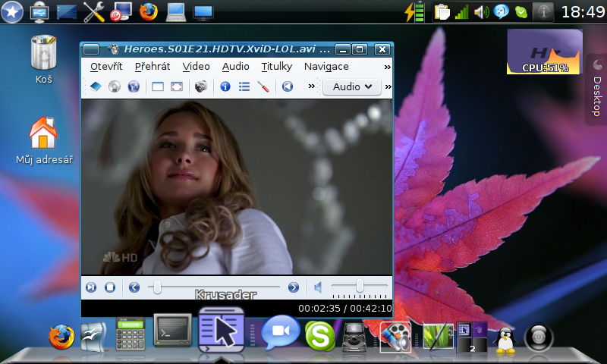Click the play/pause button

[91, 287]
